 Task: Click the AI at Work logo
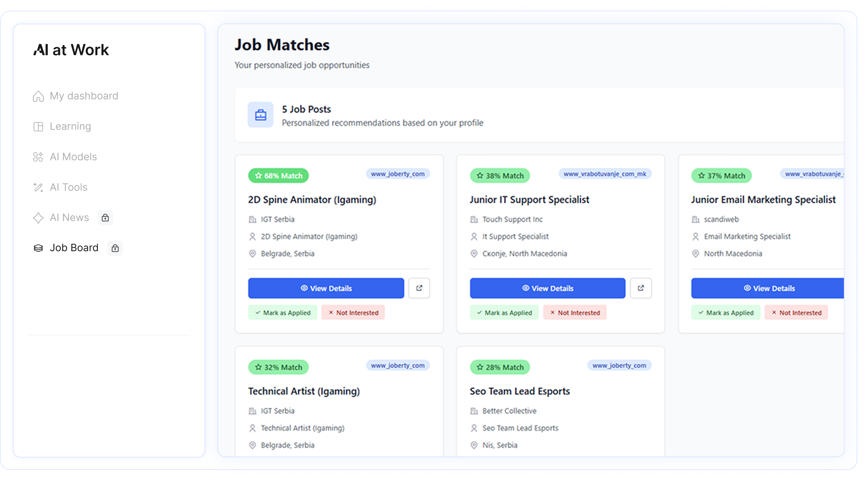tap(71, 50)
